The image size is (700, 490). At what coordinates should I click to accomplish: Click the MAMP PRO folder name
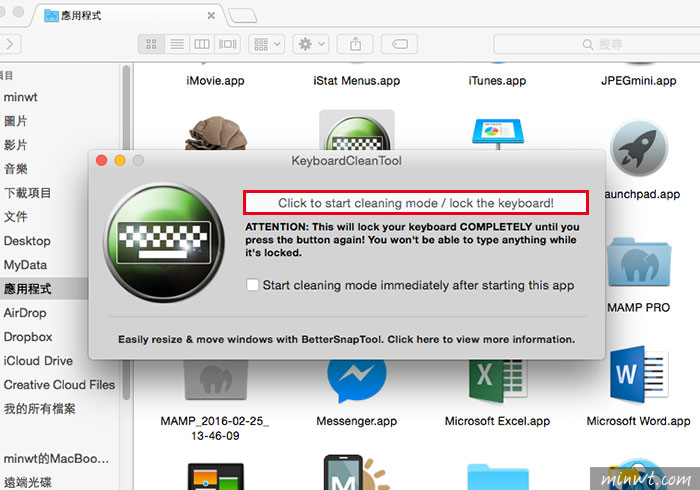pos(638,307)
